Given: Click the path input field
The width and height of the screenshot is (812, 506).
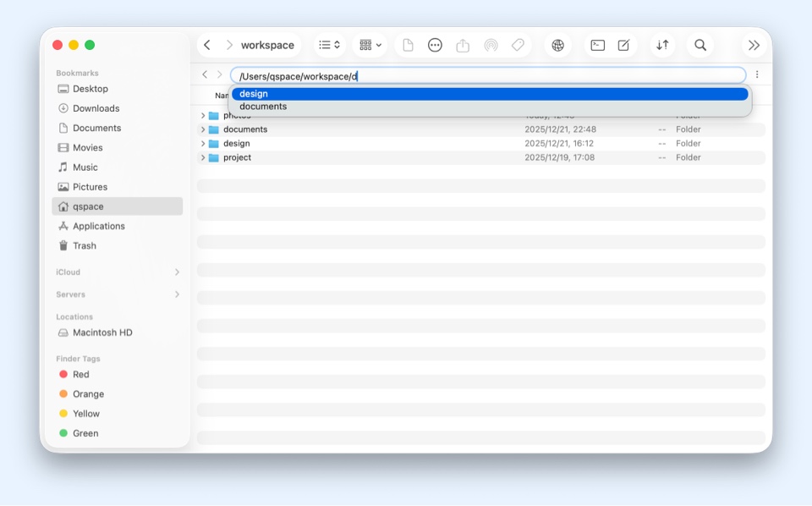Looking at the screenshot, I should point(550,76).
